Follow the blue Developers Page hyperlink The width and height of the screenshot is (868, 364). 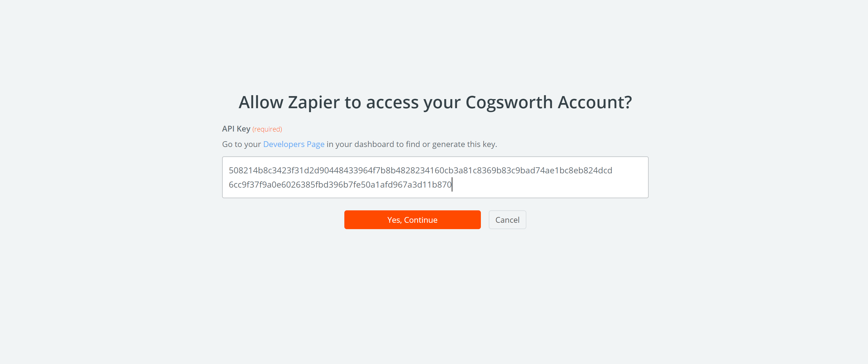(x=293, y=144)
